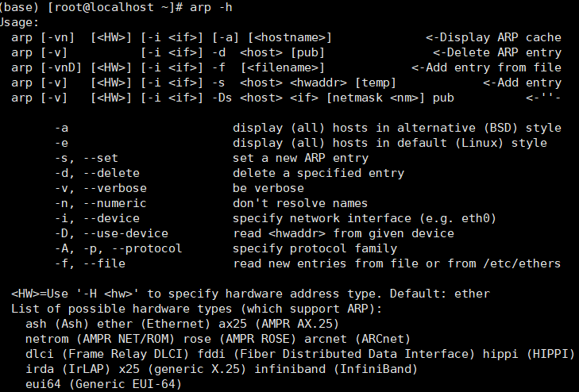Viewport: 579px width, 392px height.
Task: Click the '-f, --file' option
Action: point(90,263)
